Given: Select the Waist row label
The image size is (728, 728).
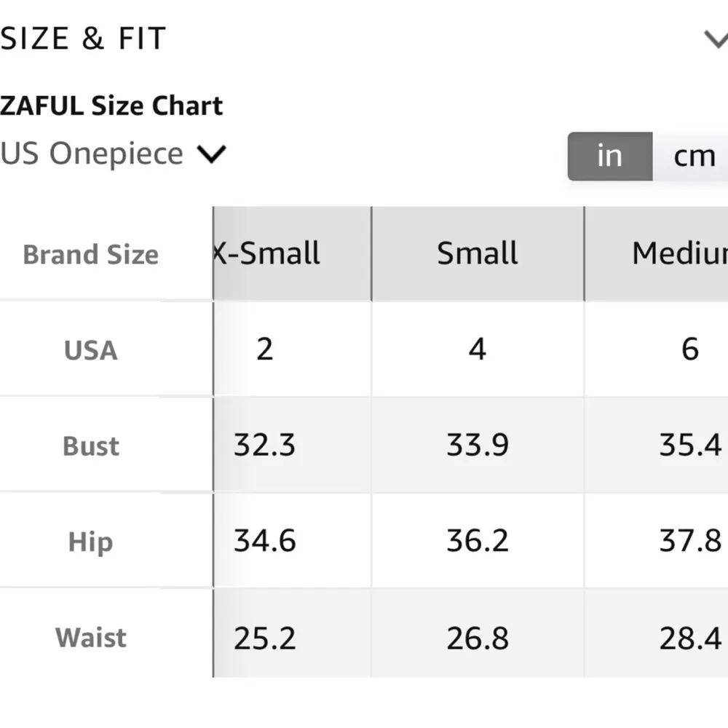Looking at the screenshot, I should point(90,637).
